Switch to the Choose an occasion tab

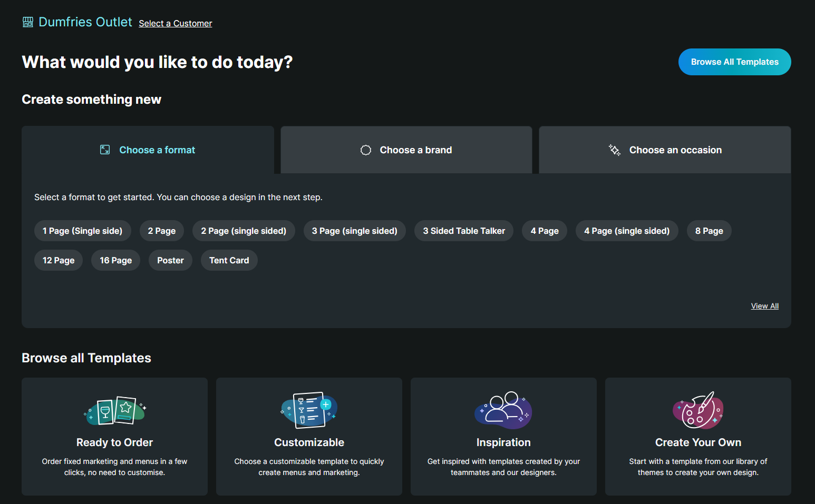tap(665, 150)
